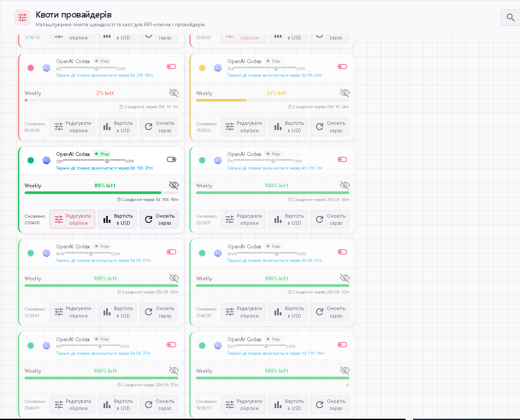
Task: Click the highlighted Редагувати обрізки button on the Plus card
Action: (x=72, y=219)
